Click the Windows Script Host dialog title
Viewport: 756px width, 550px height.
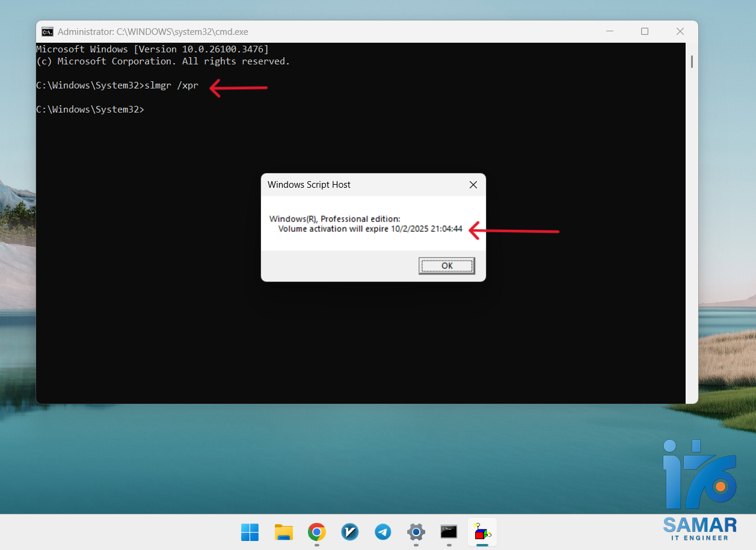click(x=309, y=185)
